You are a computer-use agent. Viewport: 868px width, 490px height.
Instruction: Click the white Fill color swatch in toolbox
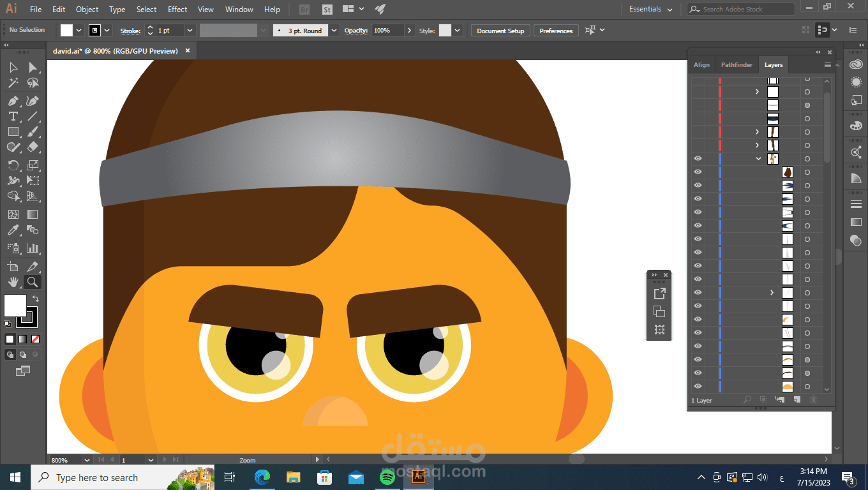point(15,305)
